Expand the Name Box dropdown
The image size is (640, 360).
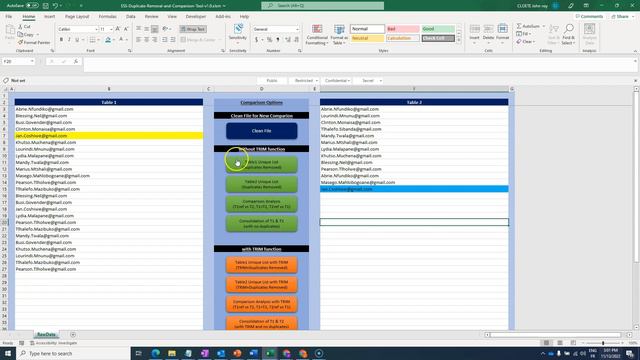point(32,61)
